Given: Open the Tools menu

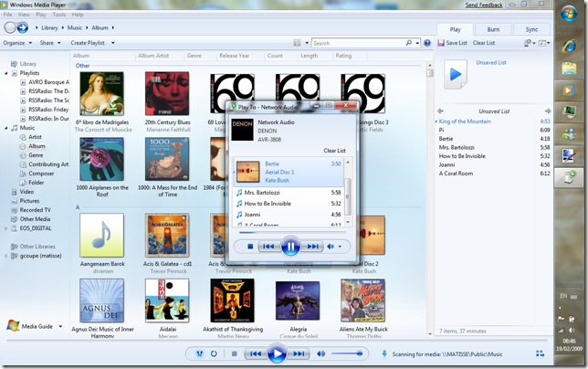Looking at the screenshot, I should (58, 15).
